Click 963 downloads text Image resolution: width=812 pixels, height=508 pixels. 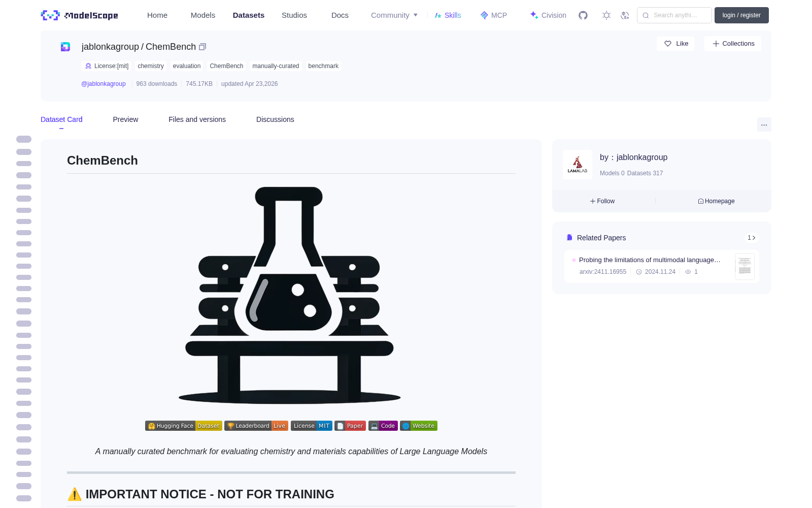click(x=157, y=84)
